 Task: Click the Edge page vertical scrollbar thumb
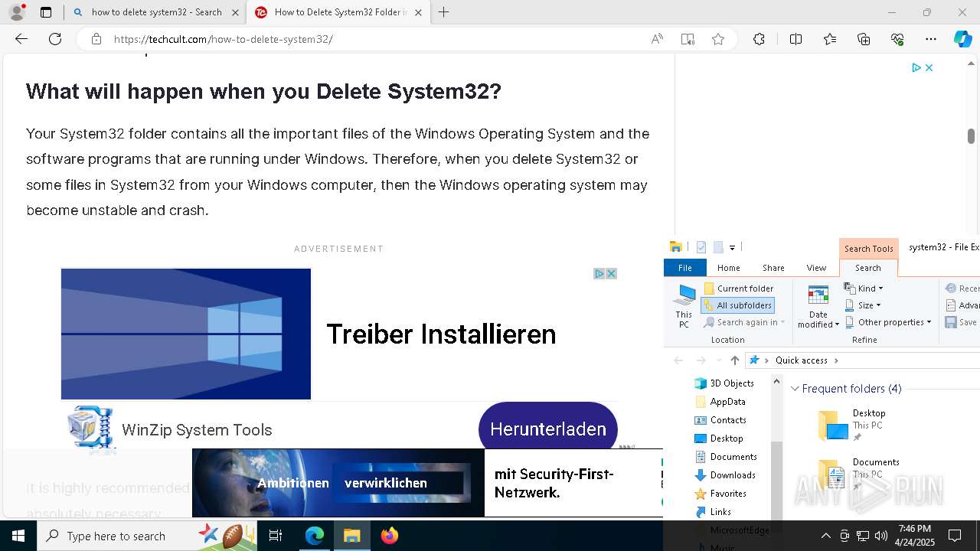pos(971,136)
